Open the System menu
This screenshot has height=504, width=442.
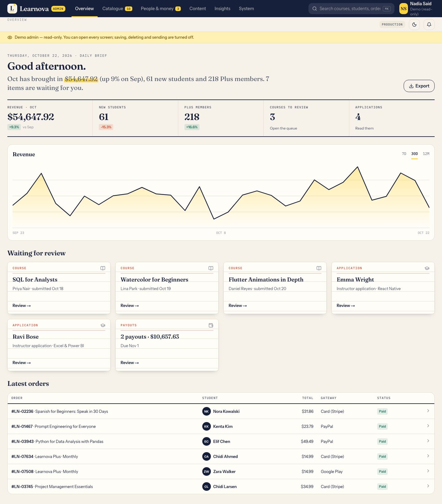point(246,9)
